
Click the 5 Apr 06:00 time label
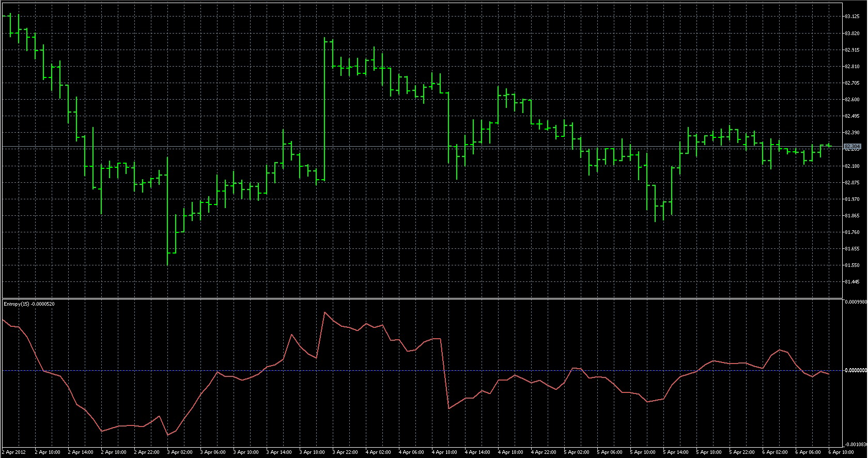(x=610, y=452)
